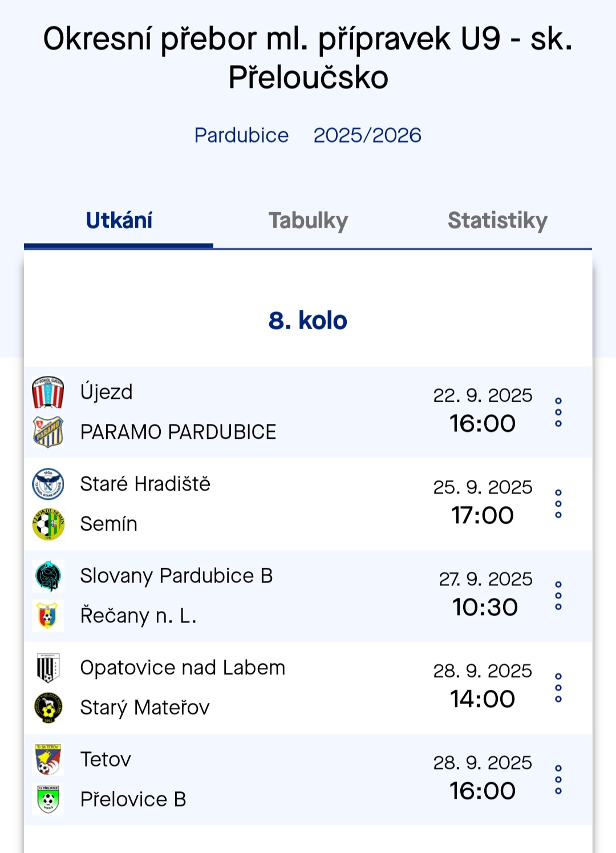Image resolution: width=616 pixels, height=853 pixels.
Task: Click the Slovany Pardubice B logo
Action: click(48, 576)
